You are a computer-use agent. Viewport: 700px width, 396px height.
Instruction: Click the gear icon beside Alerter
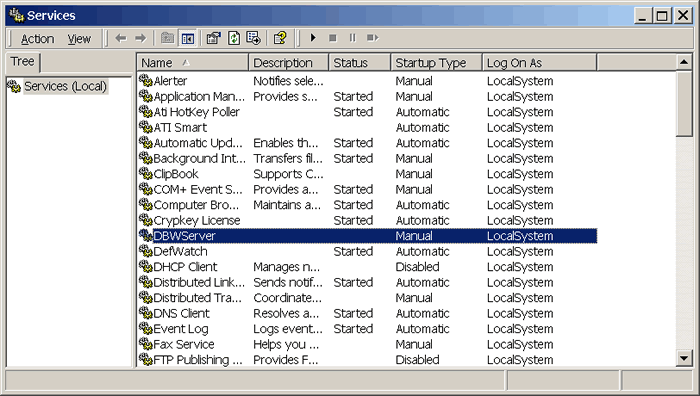pos(146,81)
